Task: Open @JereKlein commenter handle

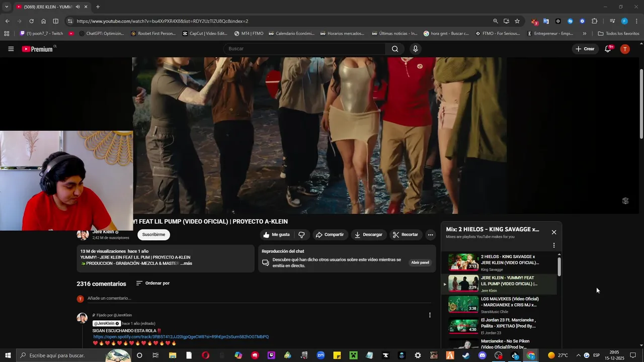Action: tap(106, 323)
